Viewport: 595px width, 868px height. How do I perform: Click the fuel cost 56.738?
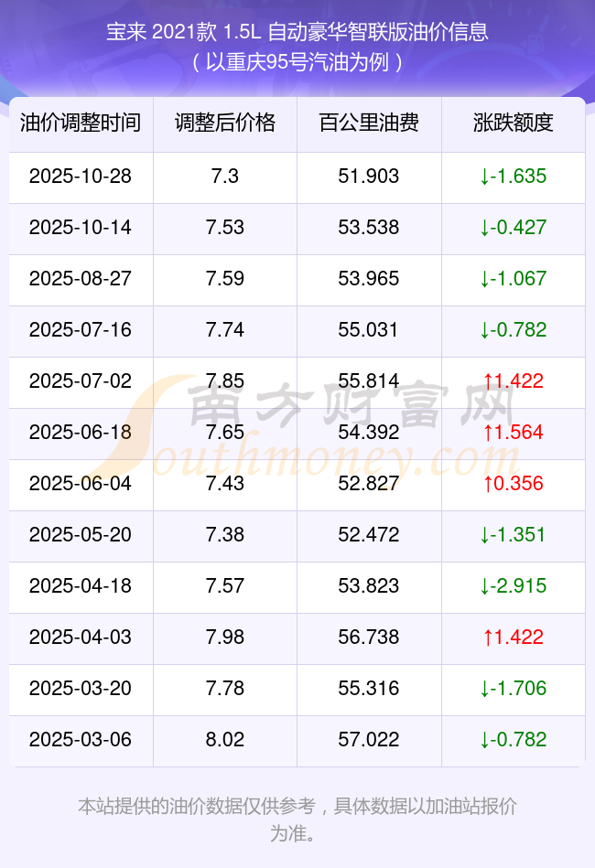point(369,638)
